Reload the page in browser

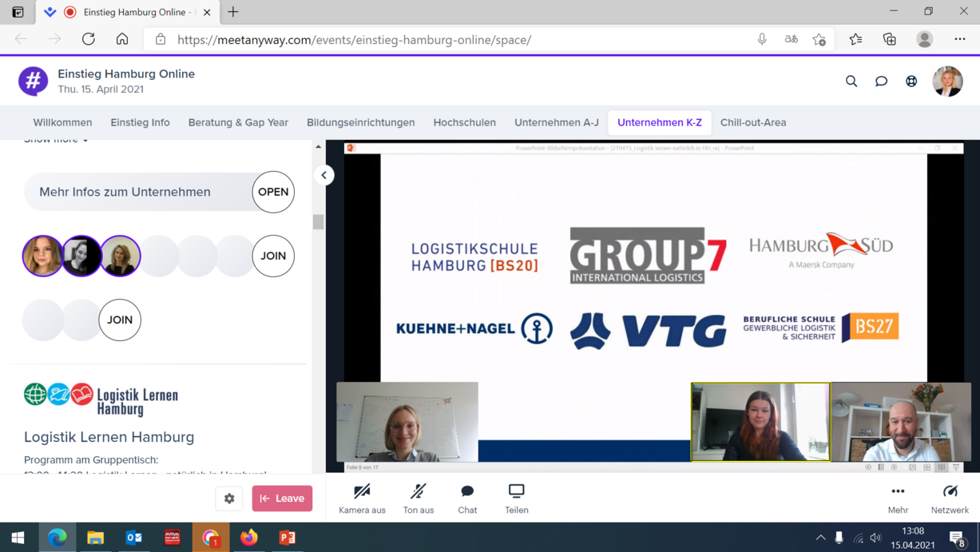pos(89,39)
